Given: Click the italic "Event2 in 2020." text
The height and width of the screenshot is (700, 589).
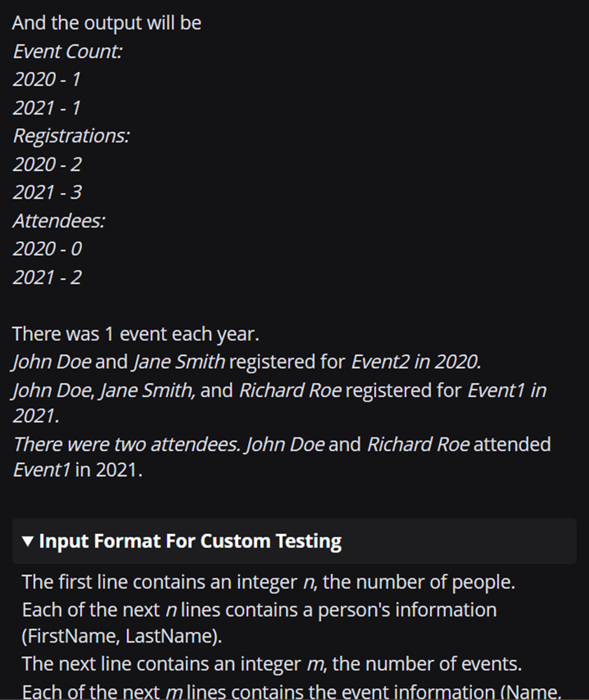Looking at the screenshot, I should click(416, 362).
